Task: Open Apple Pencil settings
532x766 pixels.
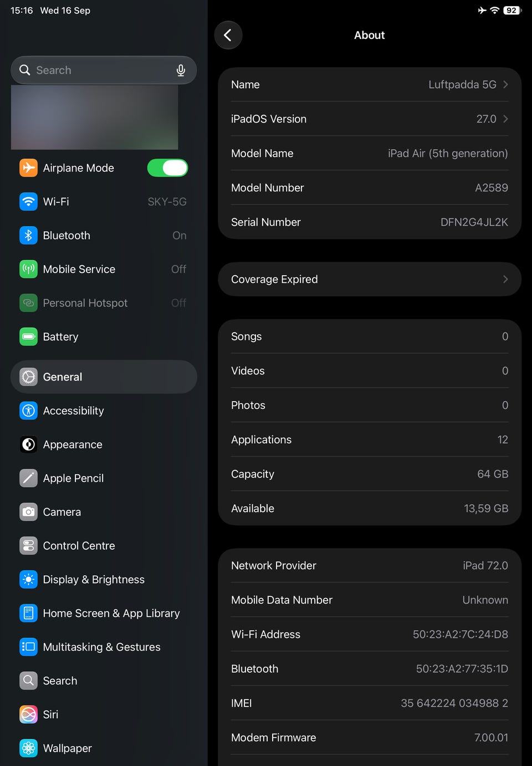Action: click(104, 478)
